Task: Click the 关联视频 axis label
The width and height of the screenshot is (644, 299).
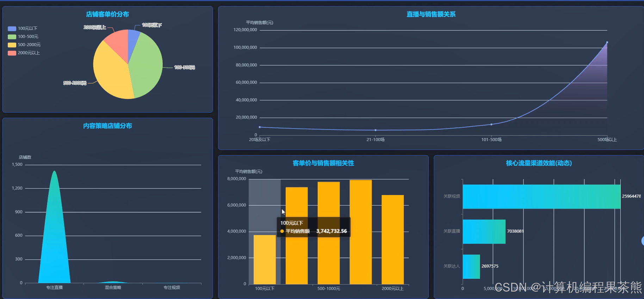Action: pos(452,196)
